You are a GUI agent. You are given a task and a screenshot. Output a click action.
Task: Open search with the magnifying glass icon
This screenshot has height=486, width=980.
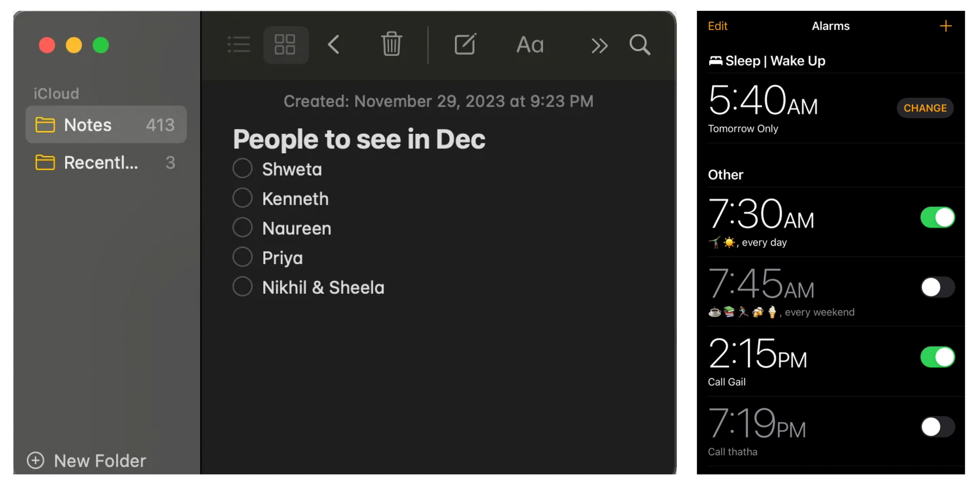point(639,45)
